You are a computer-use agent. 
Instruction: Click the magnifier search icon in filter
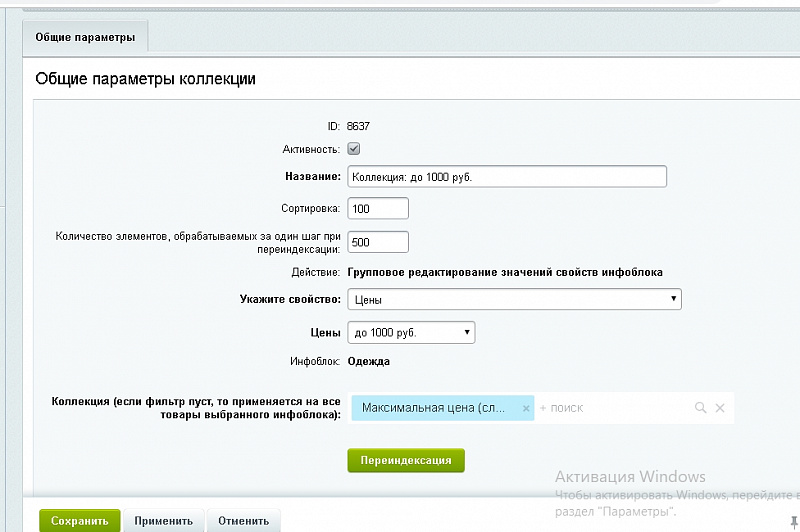[x=701, y=408]
